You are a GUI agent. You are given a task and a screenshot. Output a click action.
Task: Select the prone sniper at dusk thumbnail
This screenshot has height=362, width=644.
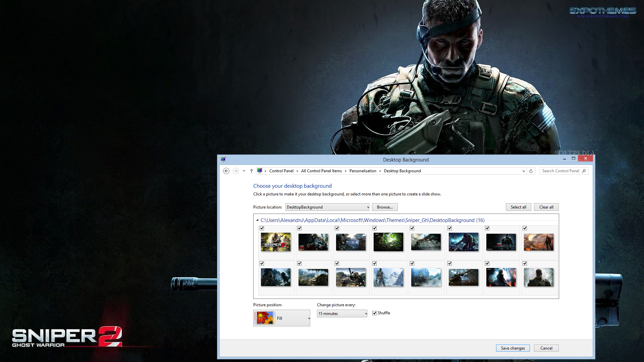[x=464, y=277]
